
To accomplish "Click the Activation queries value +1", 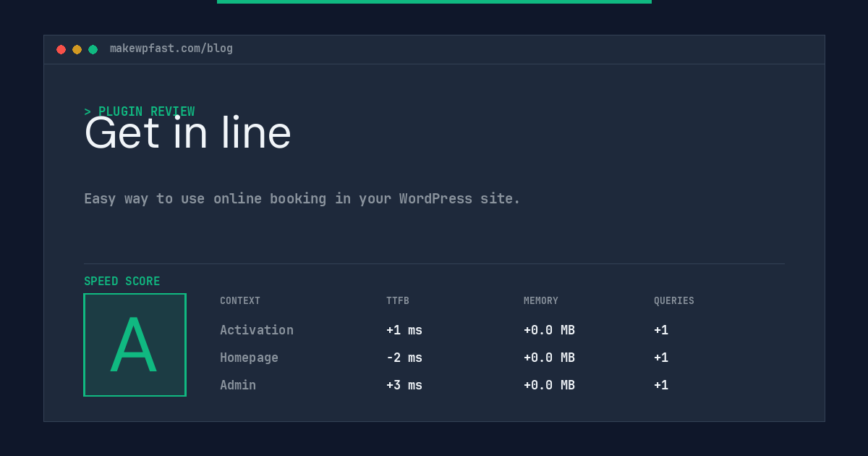I will (x=661, y=330).
